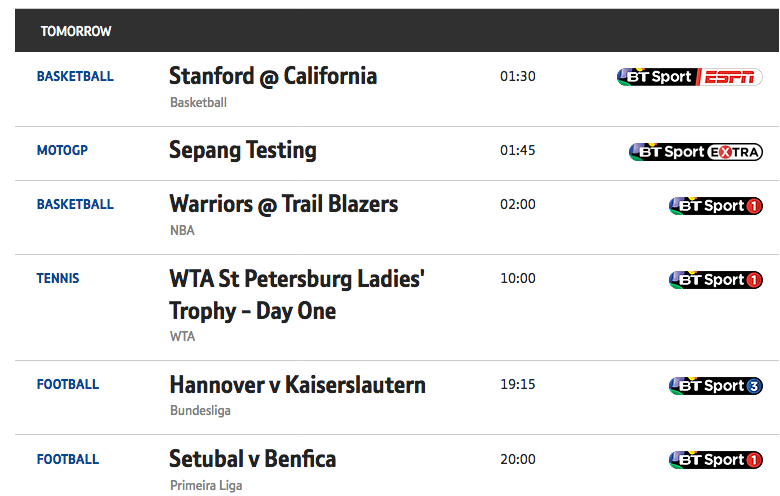Click the BT Sport 3 channel logo
This screenshot has height=496, width=780.
[x=715, y=386]
